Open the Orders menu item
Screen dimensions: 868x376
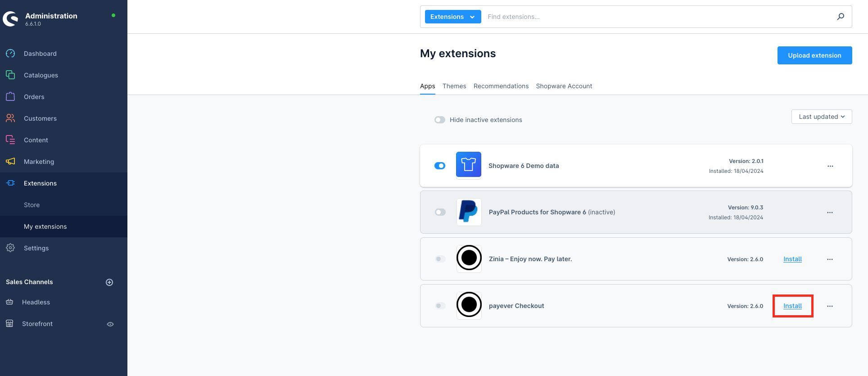[63, 97]
